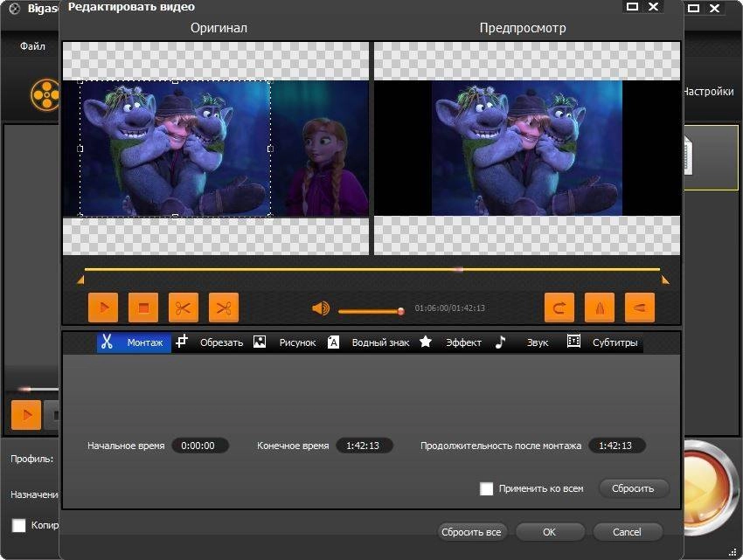Click the crossed scissors split button
Screen dimensions: 743x560
pyautogui.click(x=224, y=308)
